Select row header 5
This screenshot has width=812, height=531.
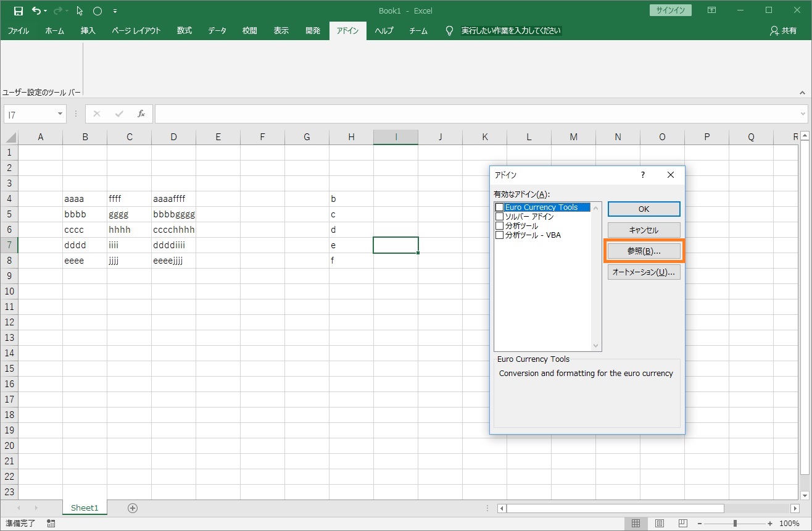pos(9,214)
